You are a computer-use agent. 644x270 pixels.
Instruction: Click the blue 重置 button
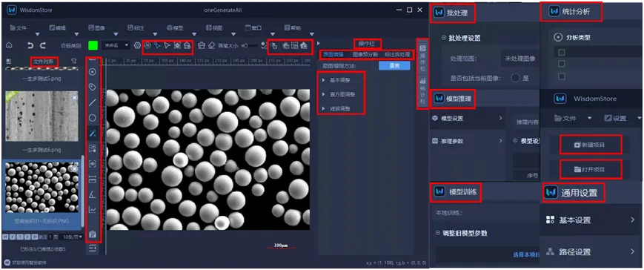[x=394, y=66]
